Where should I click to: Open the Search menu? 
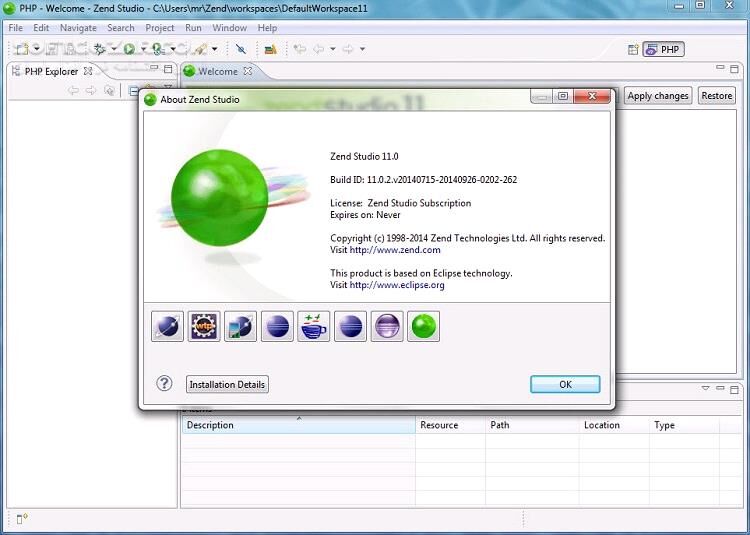pos(121,28)
